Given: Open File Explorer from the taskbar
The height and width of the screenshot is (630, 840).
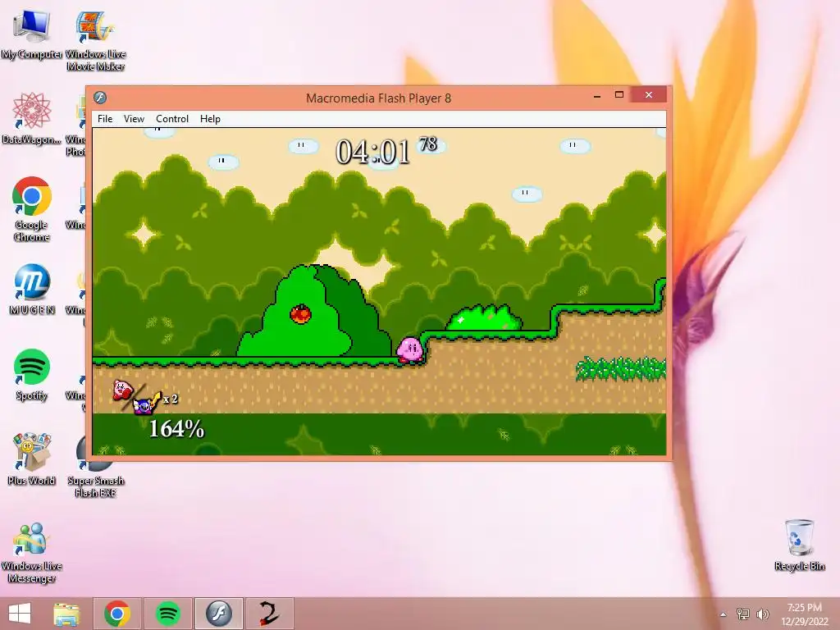Looking at the screenshot, I should tap(66, 614).
